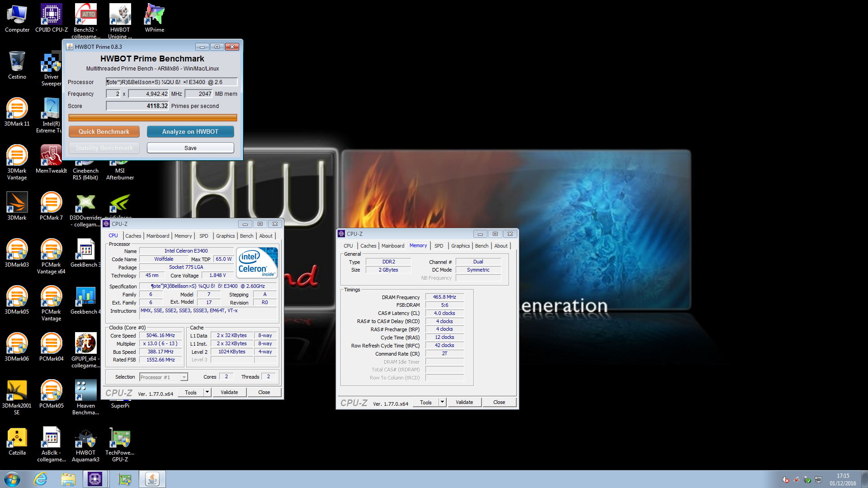This screenshot has width=868, height=488.
Task: Click the Windows Start button
Action: (x=12, y=479)
